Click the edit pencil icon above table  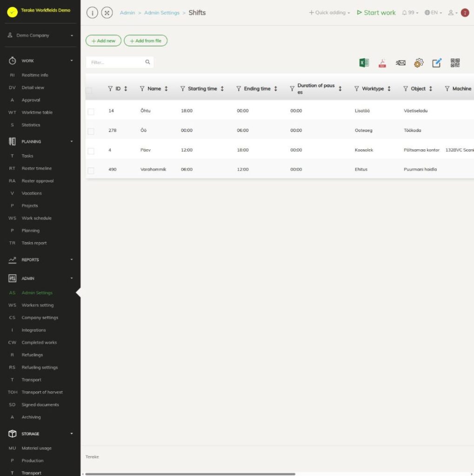click(x=437, y=63)
